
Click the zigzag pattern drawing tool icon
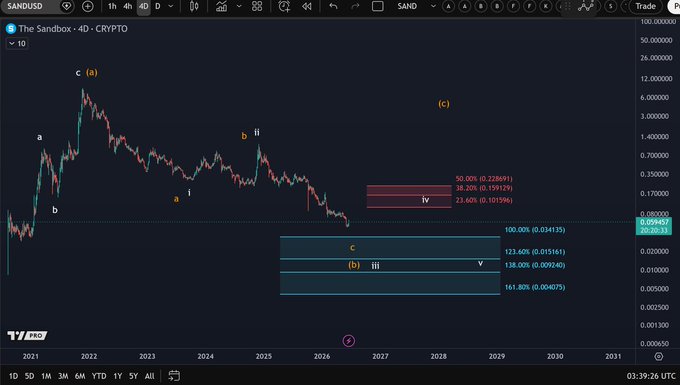point(585,6)
